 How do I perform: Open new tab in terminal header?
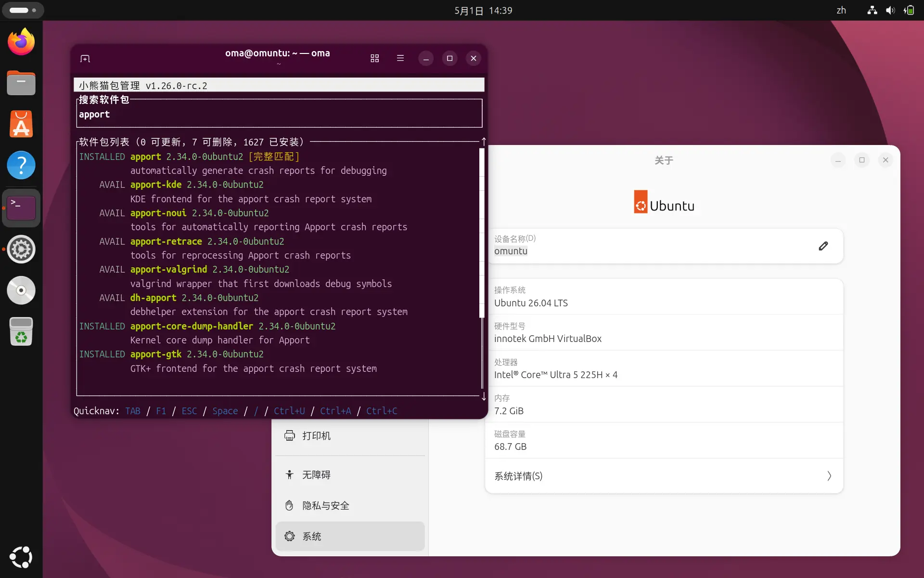coord(85,58)
